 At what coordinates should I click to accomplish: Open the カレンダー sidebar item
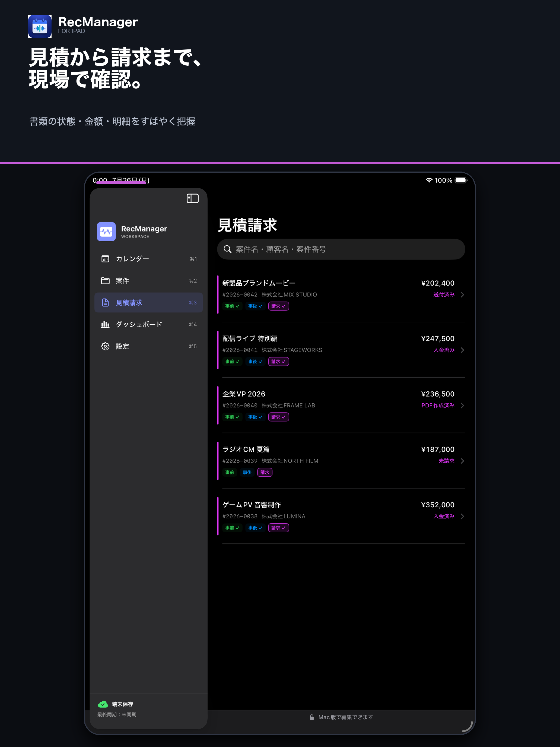tap(148, 259)
